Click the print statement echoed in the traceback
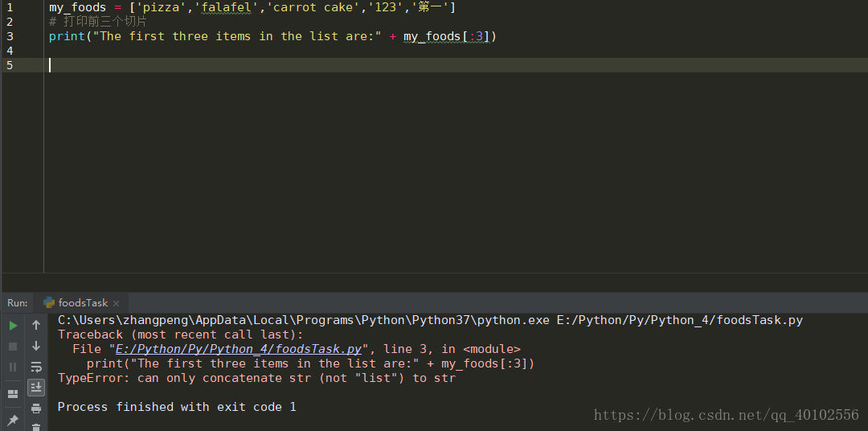 click(310, 363)
